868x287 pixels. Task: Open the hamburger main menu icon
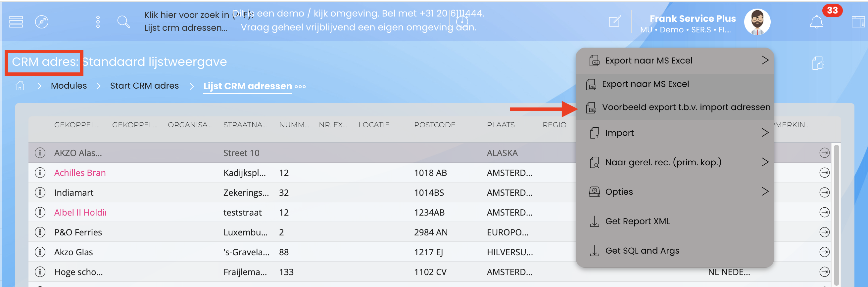tap(16, 22)
